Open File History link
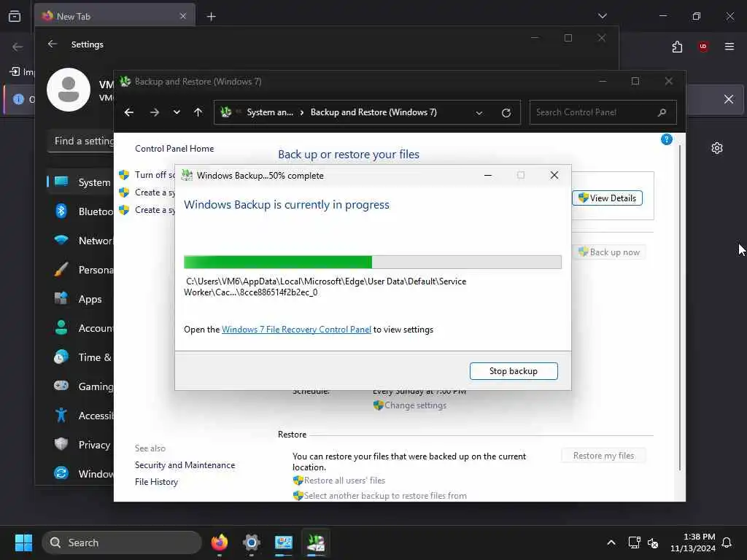The height and width of the screenshot is (560, 747). [156, 482]
